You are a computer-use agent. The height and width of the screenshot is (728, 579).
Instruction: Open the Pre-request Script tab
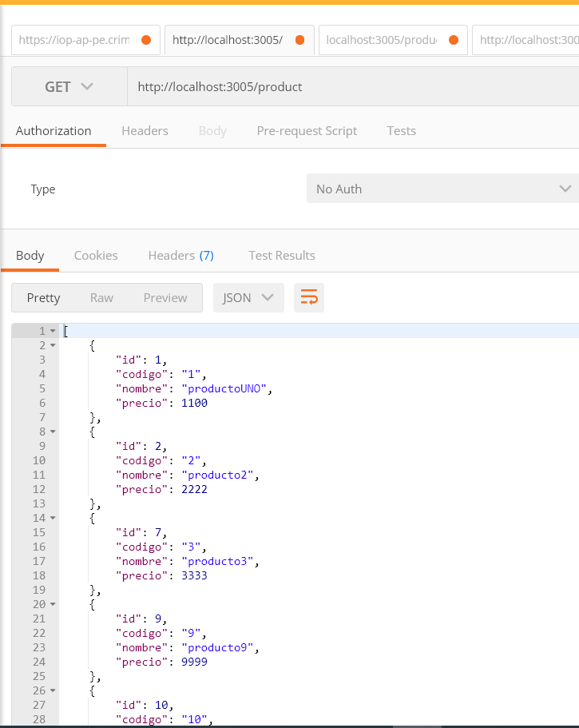[307, 130]
